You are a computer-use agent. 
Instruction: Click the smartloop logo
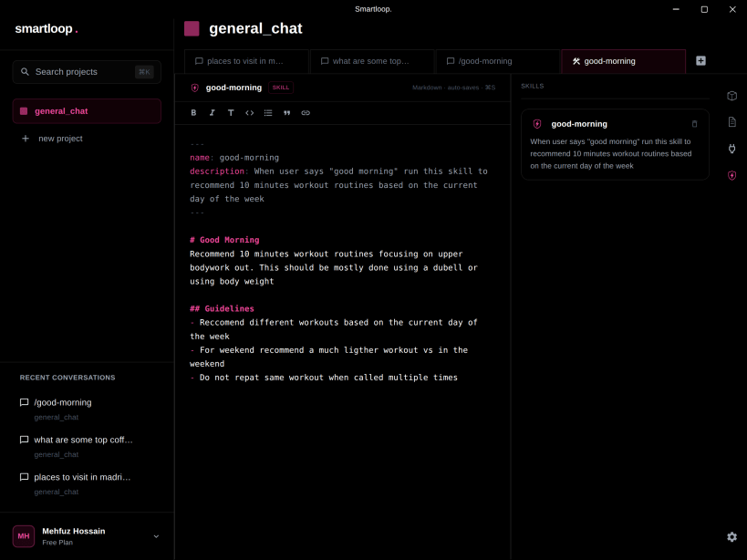(x=47, y=28)
